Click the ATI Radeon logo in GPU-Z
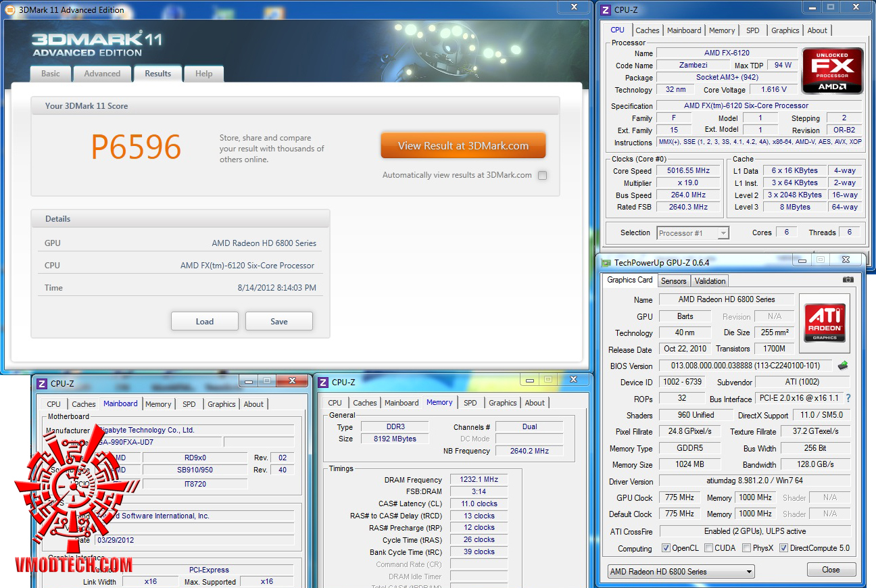The width and height of the screenshot is (876, 588). point(824,323)
